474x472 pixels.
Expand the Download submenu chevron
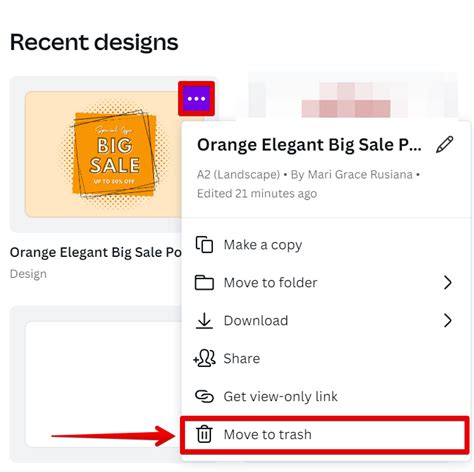click(448, 320)
